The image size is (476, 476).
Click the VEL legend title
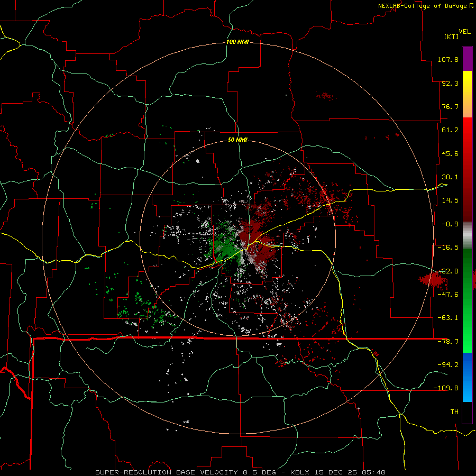click(464, 32)
